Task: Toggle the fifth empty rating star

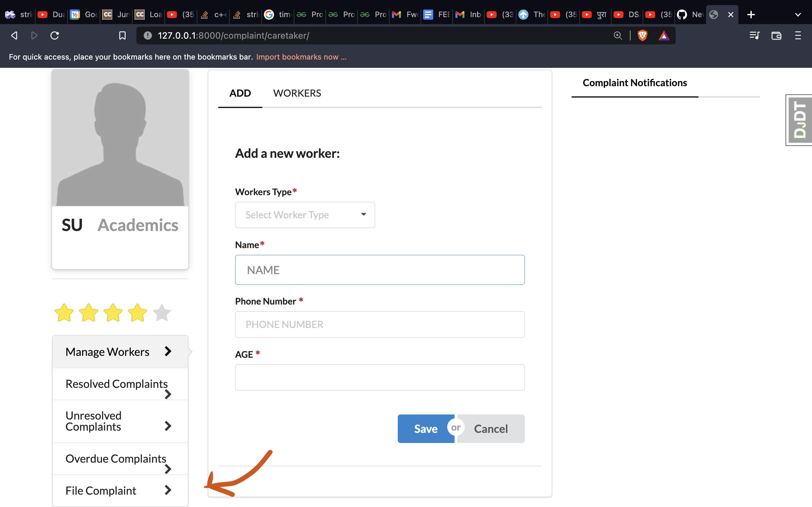Action: tap(161, 312)
